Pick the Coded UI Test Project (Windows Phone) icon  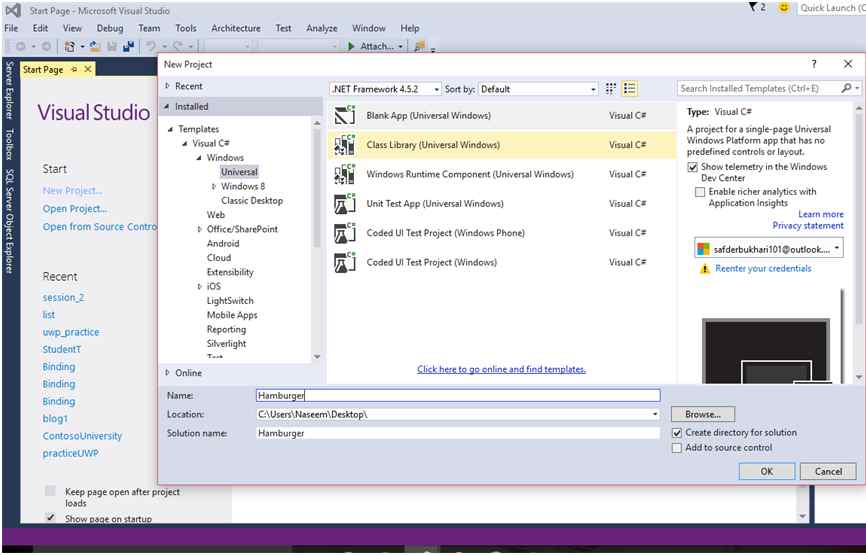(x=346, y=233)
